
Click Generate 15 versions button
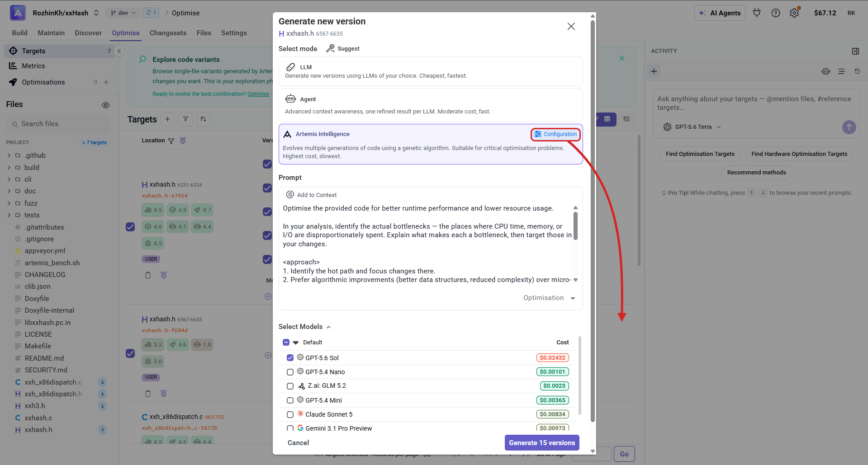click(x=542, y=443)
